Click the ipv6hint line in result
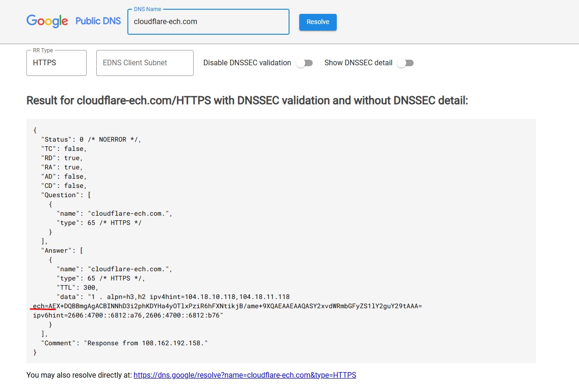Screen dimensions: 579x392 click(x=128, y=315)
